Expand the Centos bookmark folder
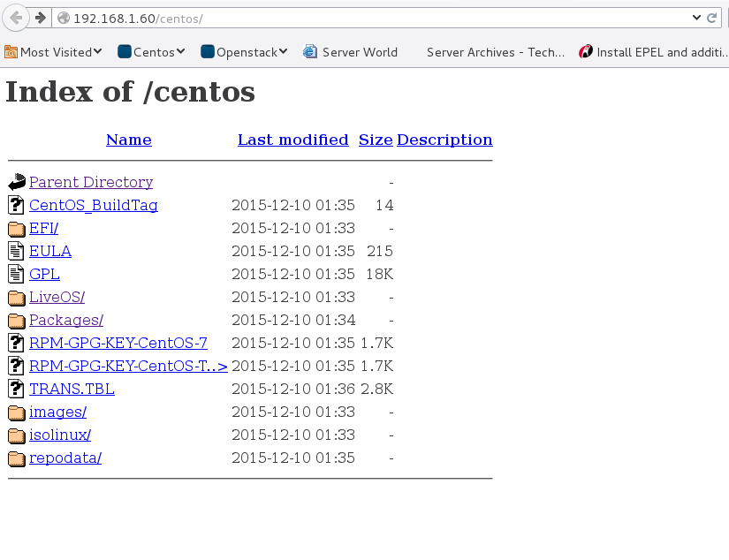 (x=151, y=52)
